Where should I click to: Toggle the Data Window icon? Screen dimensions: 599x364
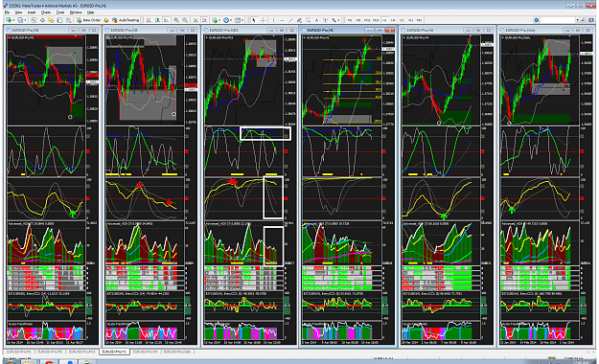(x=42, y=20)
